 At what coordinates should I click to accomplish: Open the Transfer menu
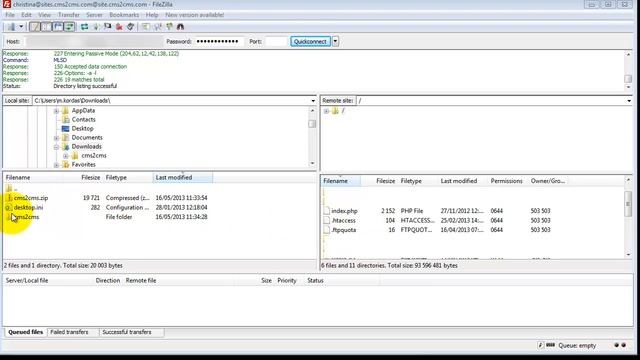[x=69, y=15]
